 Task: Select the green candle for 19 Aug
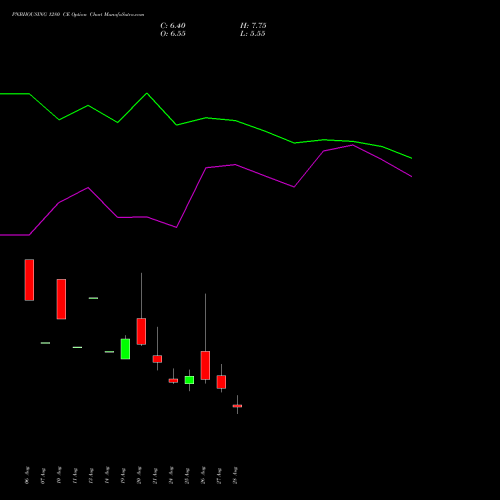[125, 349]
